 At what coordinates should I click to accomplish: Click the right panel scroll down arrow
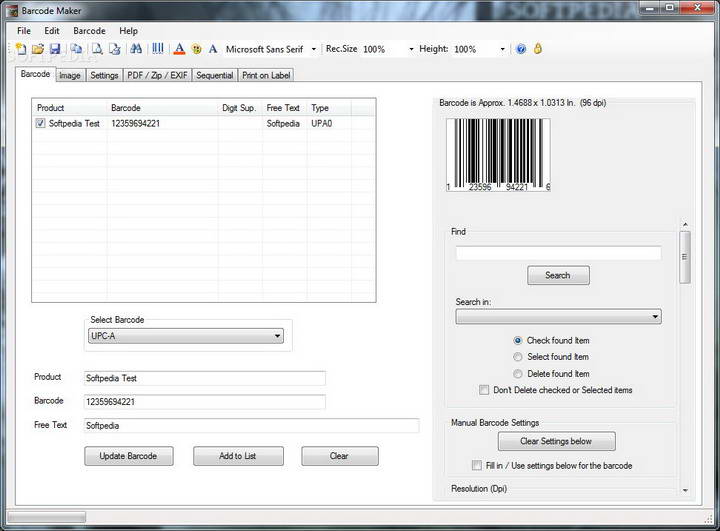(685, 491)
